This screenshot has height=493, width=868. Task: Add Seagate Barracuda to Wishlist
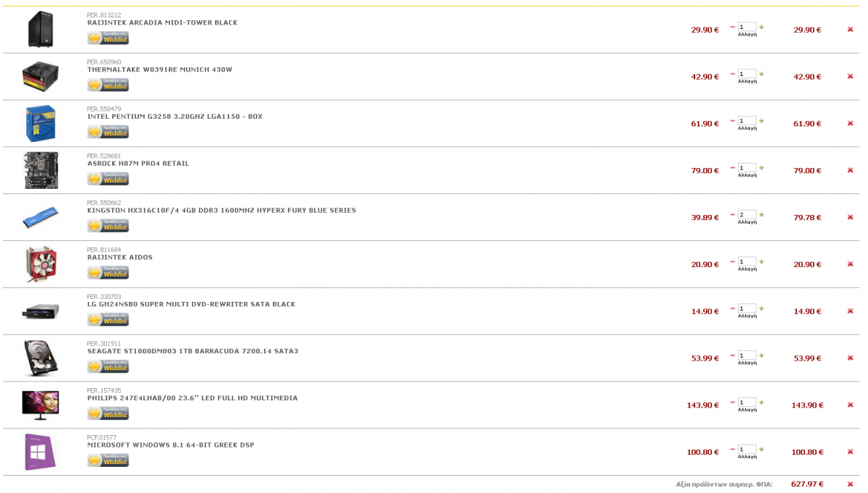[x=108, y=367]
